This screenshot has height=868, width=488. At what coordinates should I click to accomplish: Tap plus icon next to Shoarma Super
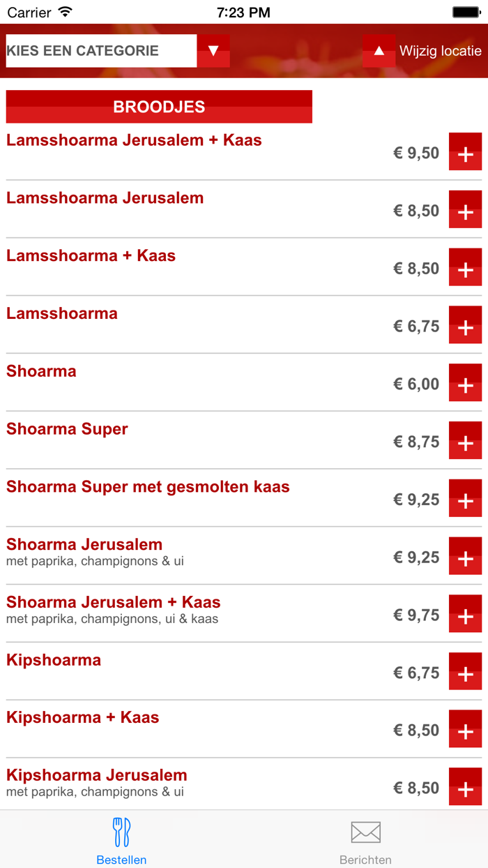click(465, 440)
